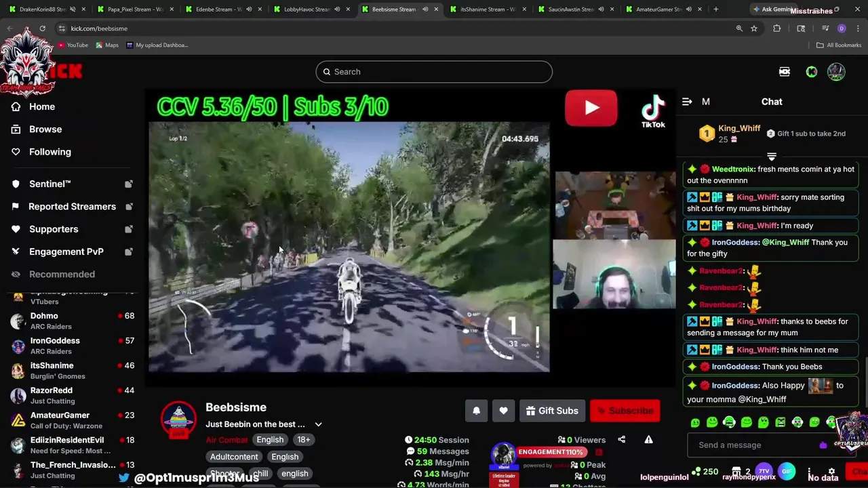Click the Air Combat category link
868x488 pixels.
(x=226, y=440)
